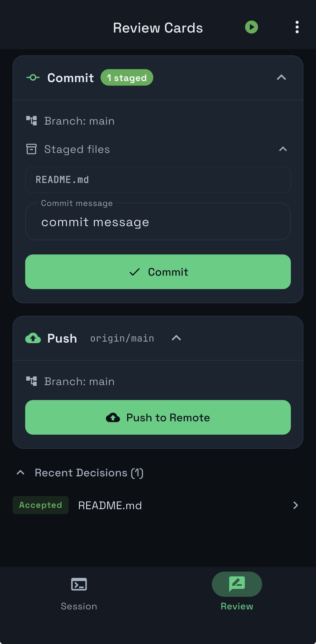Click the 1 staged badge
The image size is (316, 644).
pos(127,77)
